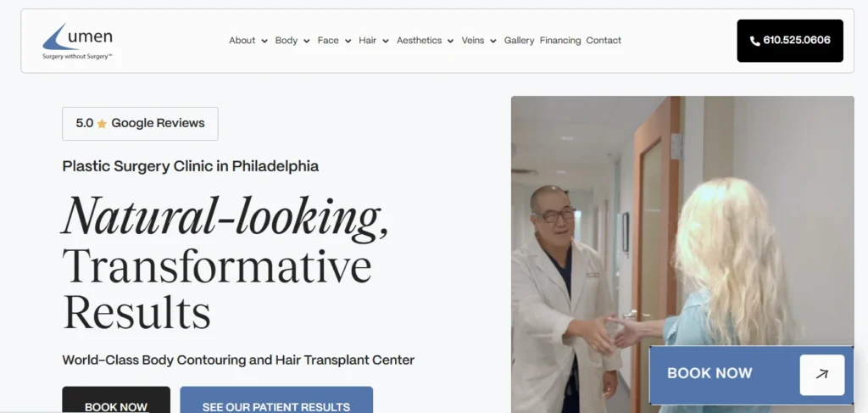Click the black Book Now button
868x413 pixels.
point(116,399)
